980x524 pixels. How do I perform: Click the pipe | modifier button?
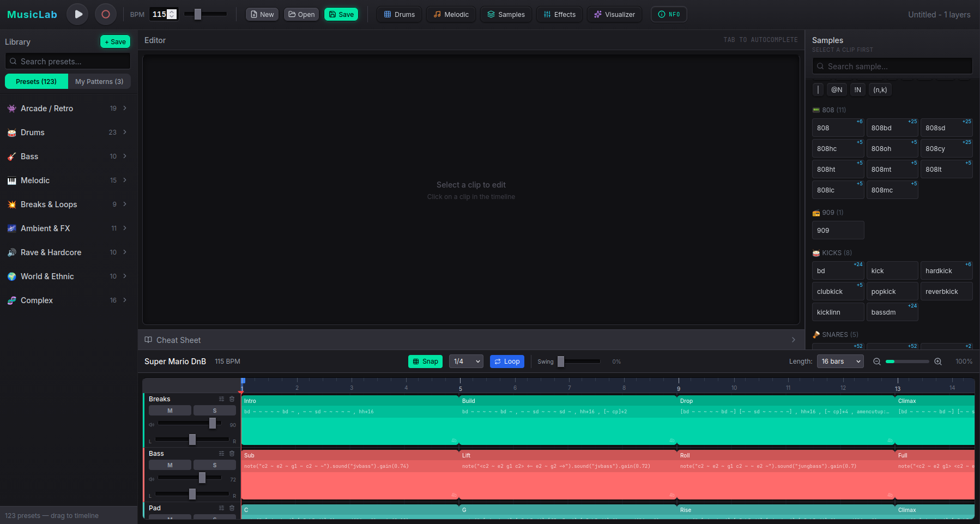point(818,90)
